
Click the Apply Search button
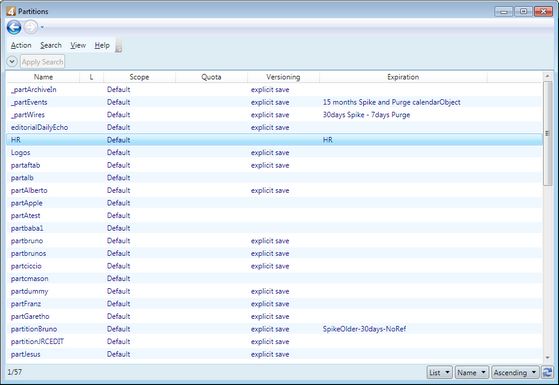42,62
